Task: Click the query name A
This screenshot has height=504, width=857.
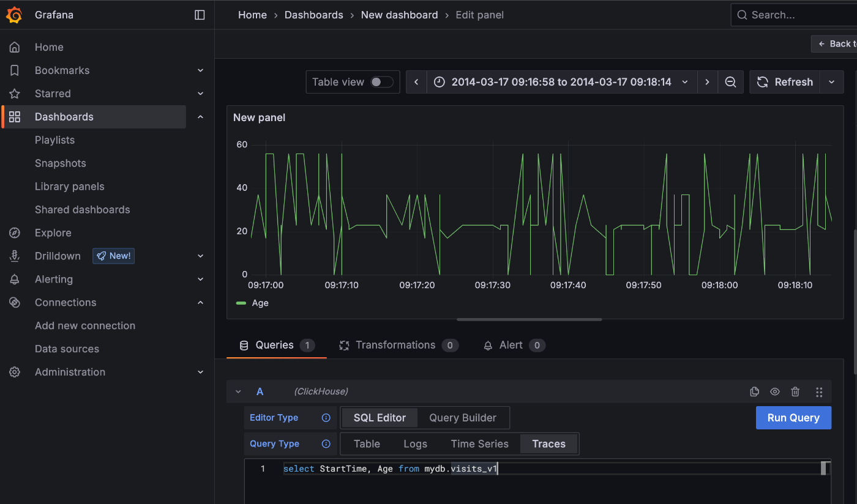Action: coord(260,391)
